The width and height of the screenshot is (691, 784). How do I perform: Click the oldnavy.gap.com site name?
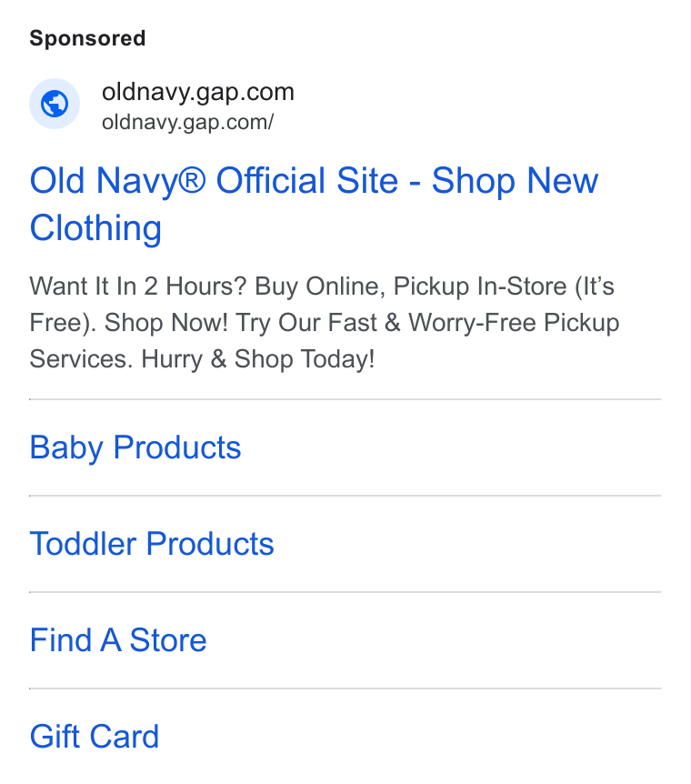[x=198, y=92]
